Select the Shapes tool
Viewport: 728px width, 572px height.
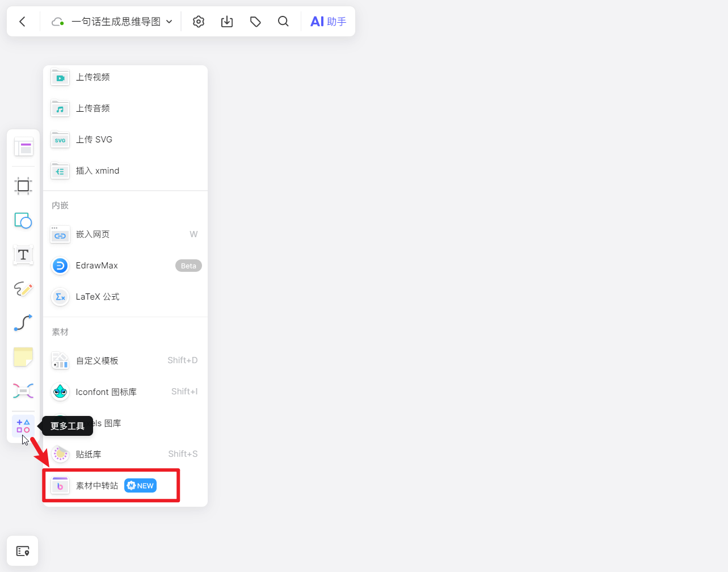(23, 221)
